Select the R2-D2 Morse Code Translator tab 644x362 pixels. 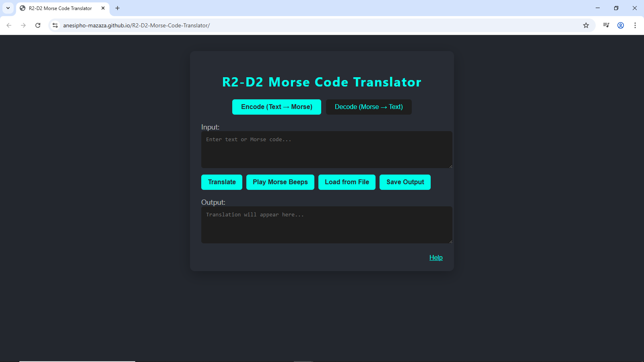(62, 8)
